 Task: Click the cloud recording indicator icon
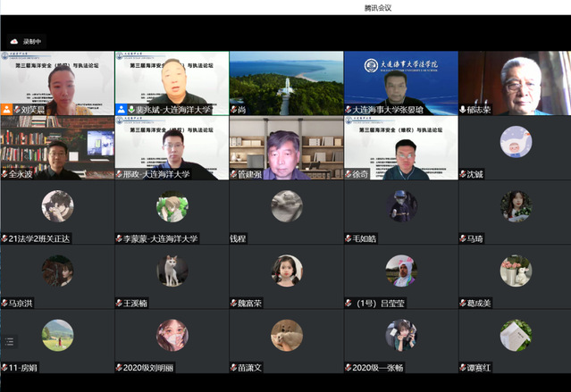tap(13, 41)
